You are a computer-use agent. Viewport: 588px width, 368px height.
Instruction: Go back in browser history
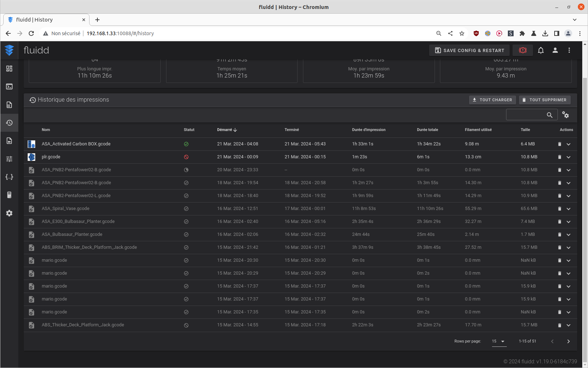click(x=8, y=33)
